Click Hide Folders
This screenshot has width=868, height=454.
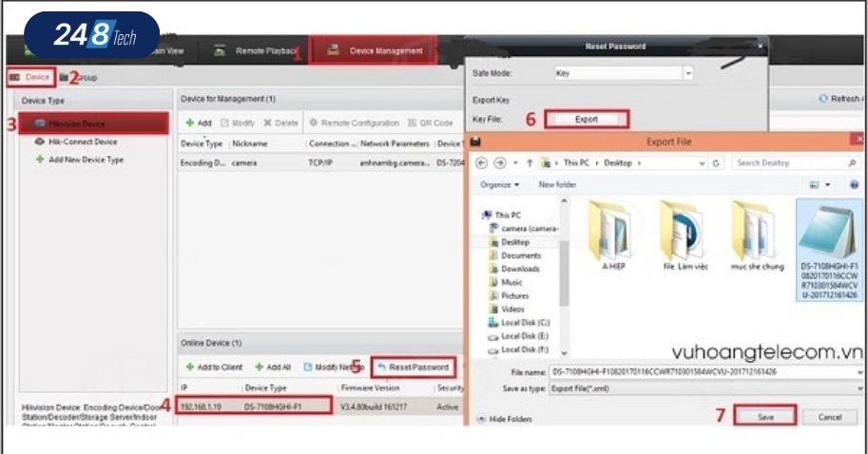pos(504,419)
